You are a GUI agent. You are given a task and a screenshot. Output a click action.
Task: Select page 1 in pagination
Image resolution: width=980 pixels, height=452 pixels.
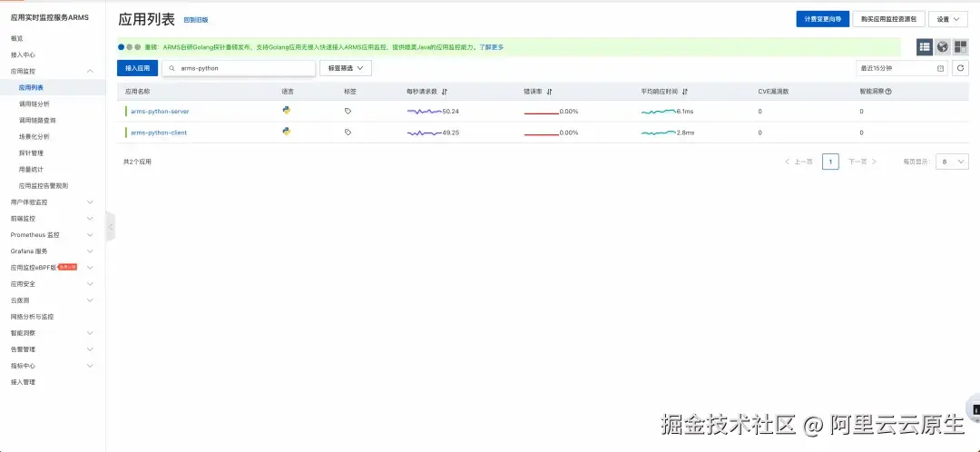830,162
